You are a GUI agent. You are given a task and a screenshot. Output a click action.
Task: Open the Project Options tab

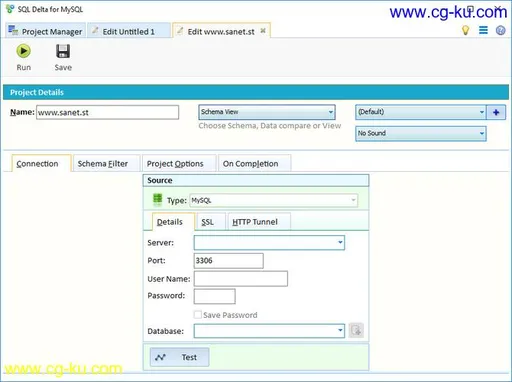179,163
